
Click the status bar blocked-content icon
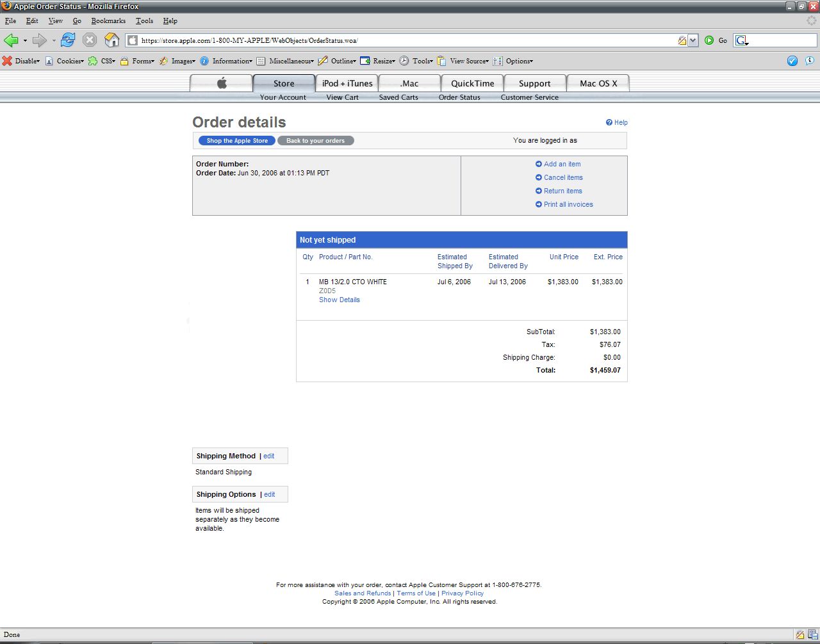tap(800, 635)
